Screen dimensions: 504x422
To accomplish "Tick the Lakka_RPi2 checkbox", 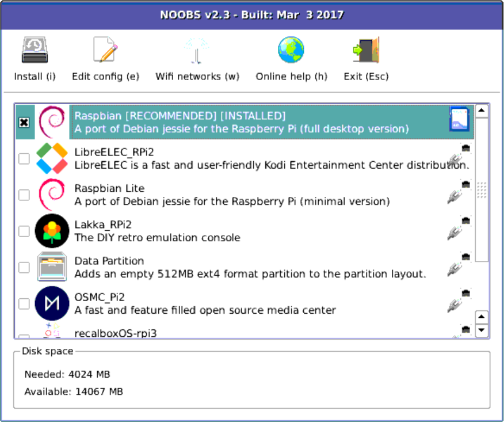I will pyautogui.click(x=24, y=231).
